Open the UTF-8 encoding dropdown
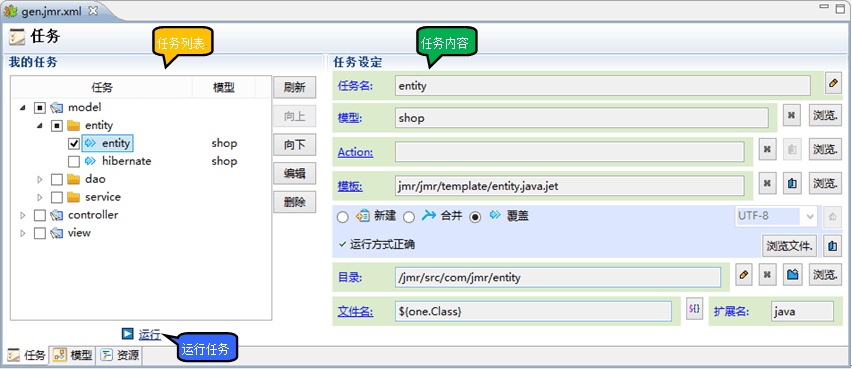852x369 pixels. [776, 216]
